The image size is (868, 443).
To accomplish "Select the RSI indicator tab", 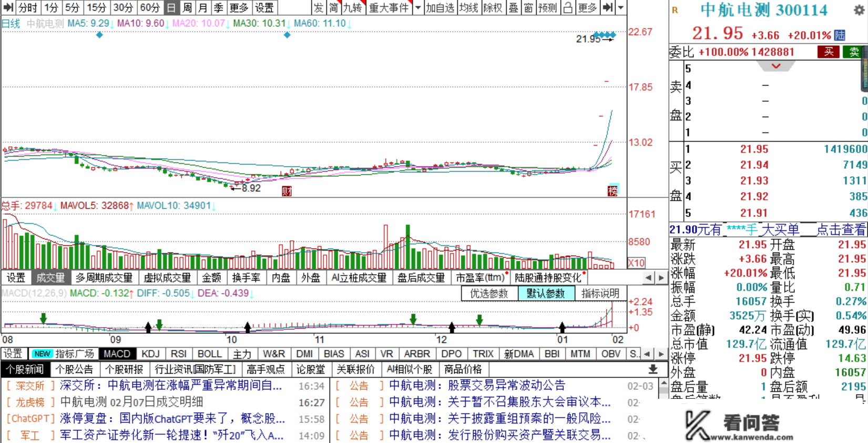I will [x=179, y=354].
